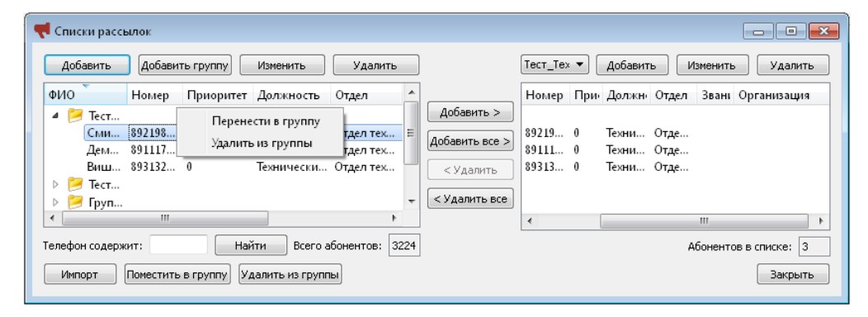Click Добавить все > button

tap(470, 141)
